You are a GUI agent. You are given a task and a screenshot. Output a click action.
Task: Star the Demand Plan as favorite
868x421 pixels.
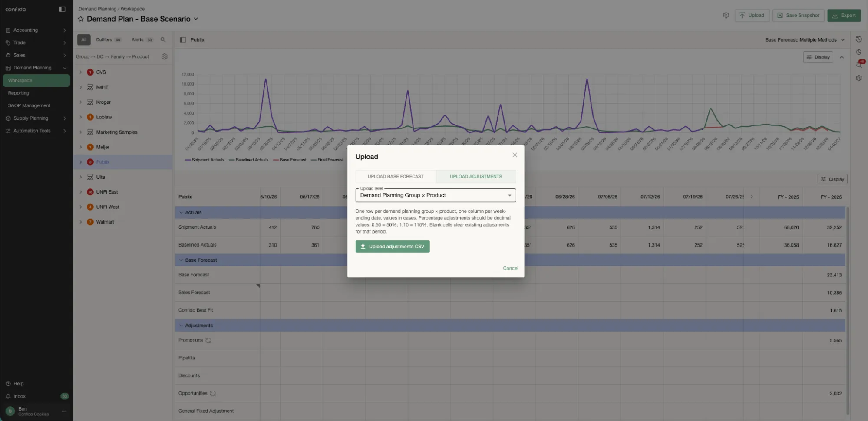point(81,19)
